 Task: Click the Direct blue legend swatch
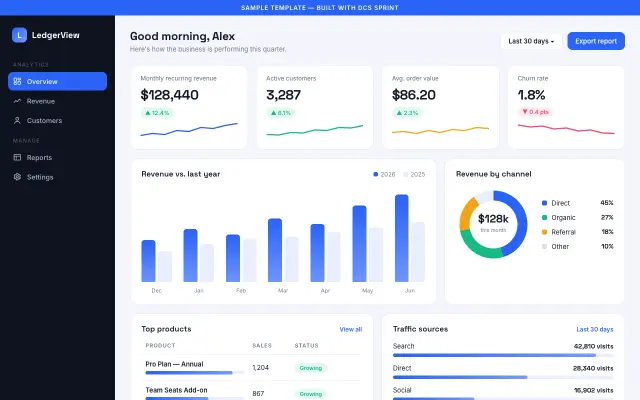tap(544, 203)
